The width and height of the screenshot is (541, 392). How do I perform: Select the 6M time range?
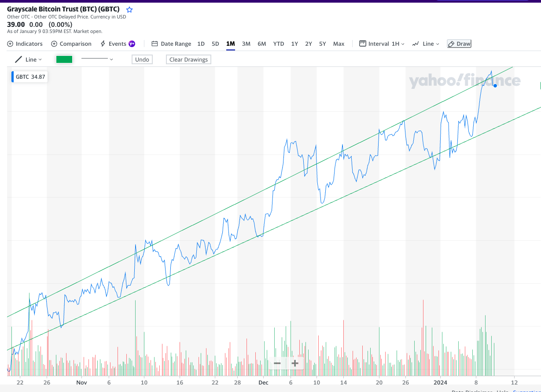tap(262, 44)
